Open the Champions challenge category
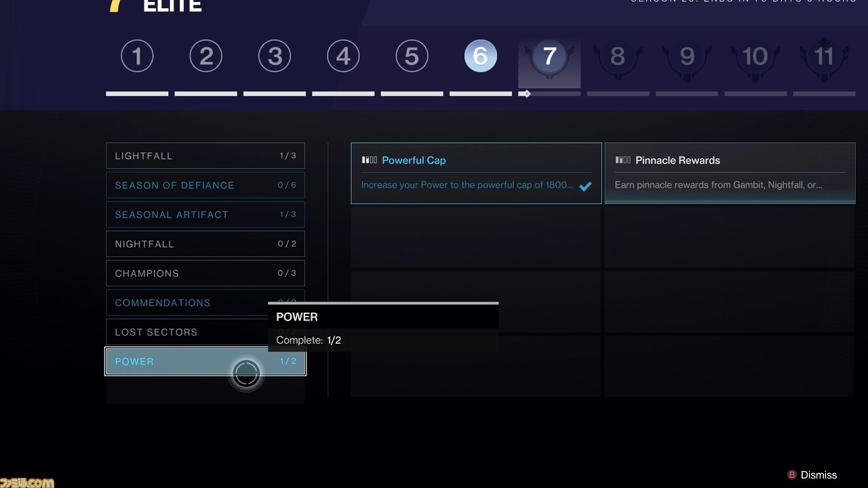 [x=205, y=273]
